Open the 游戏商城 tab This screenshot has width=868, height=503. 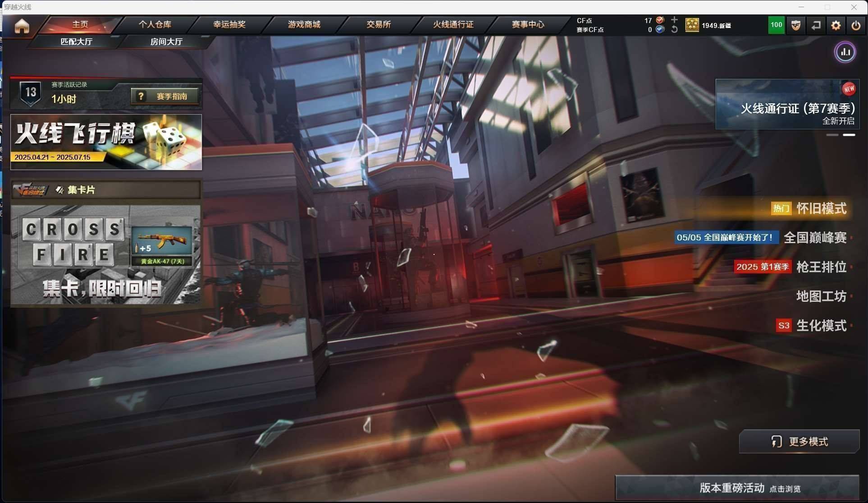(304, 24)
